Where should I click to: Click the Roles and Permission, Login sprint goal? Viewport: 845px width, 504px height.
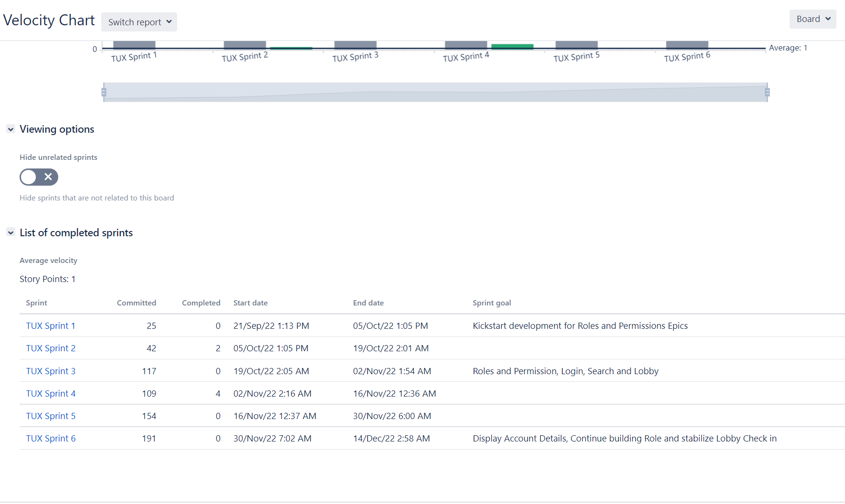click(566, 371)
